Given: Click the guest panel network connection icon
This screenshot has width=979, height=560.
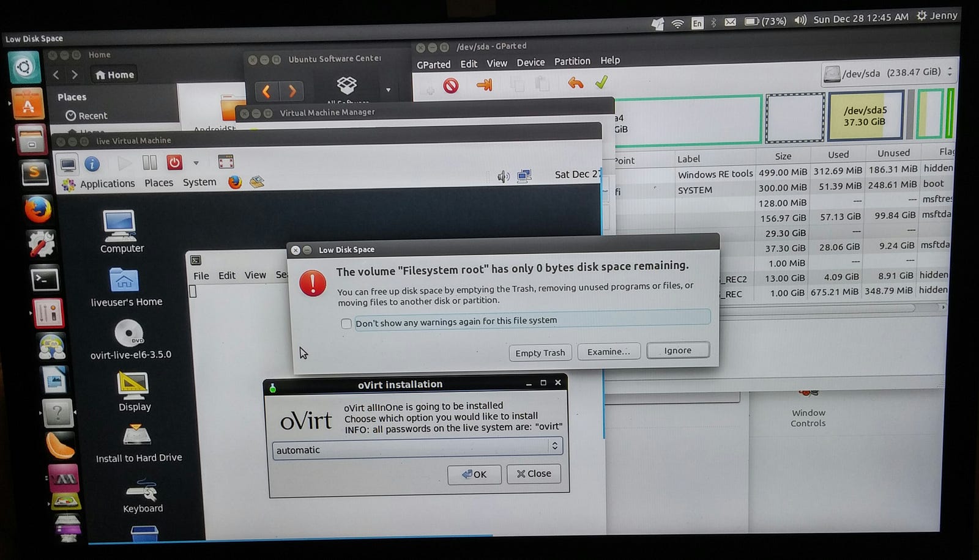Looking at the screenshot, I should tap(524, 176).
